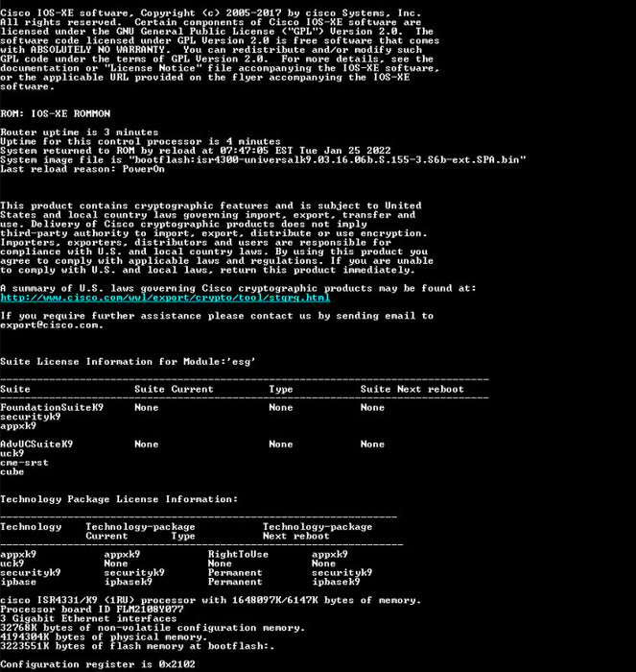Click the Processor board ID FLM2108V077 text

(92, 610)
